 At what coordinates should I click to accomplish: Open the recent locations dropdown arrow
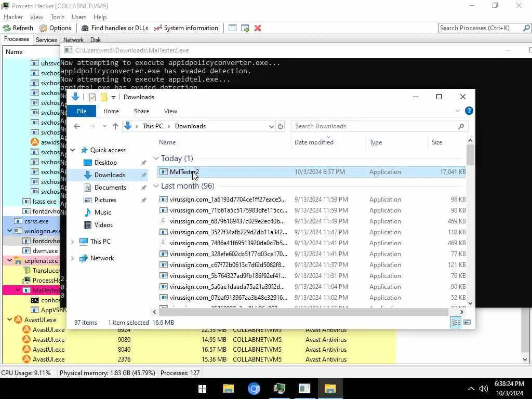pos(104,126)
